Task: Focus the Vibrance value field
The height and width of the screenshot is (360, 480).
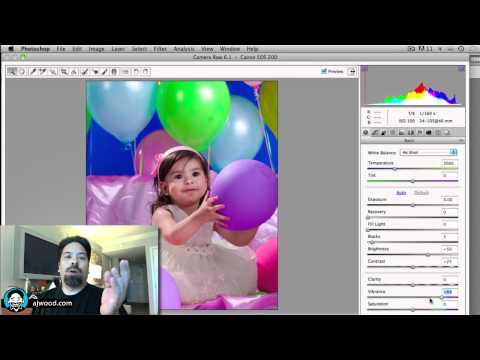Action: coord(449,292)
